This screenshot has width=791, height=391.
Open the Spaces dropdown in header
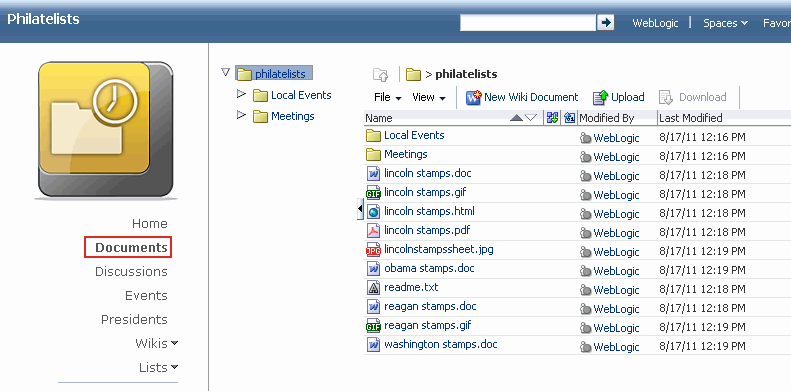[725, 23]
